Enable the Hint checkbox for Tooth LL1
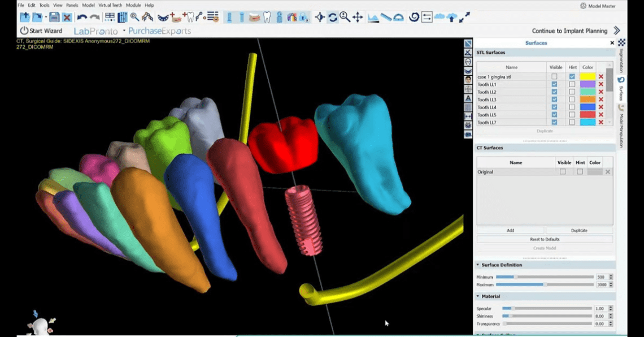The height and width of the screenshot is (337, 644). pos(572,84)
